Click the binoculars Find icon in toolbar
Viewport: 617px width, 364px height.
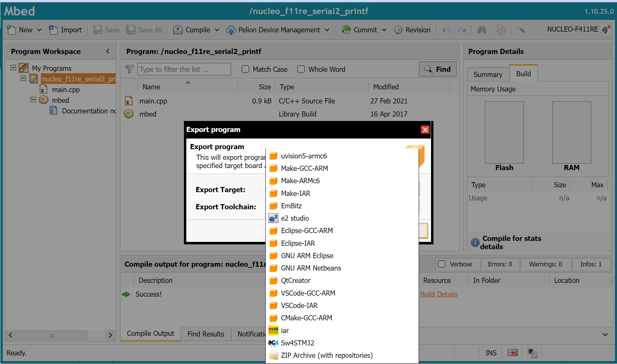coord(482,30)
